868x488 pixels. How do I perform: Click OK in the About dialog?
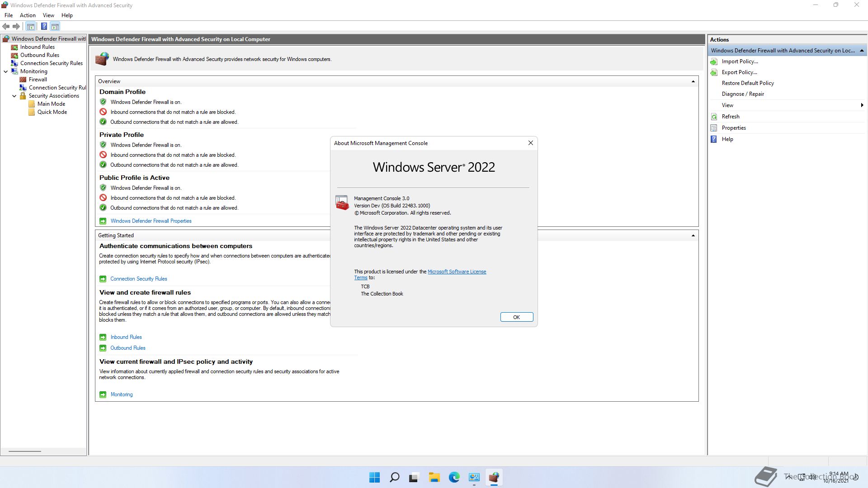tap(516, 317)
